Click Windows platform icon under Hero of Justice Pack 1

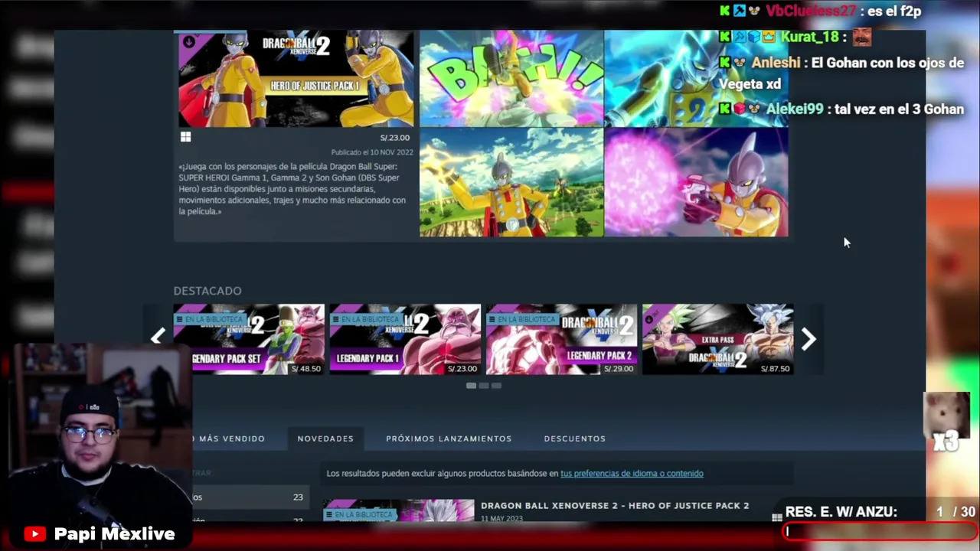click(185, 137)
